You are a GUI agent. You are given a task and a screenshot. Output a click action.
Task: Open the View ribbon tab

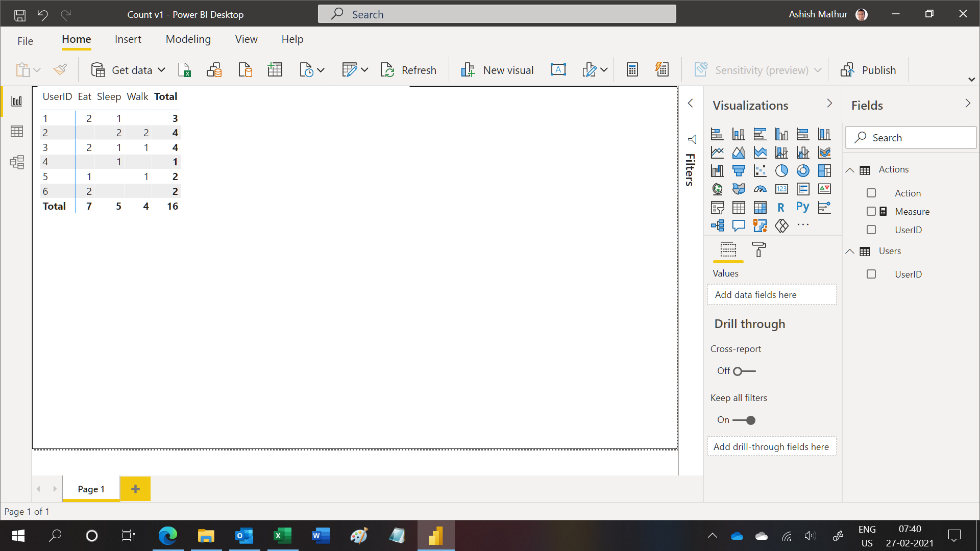pos(246,39)
